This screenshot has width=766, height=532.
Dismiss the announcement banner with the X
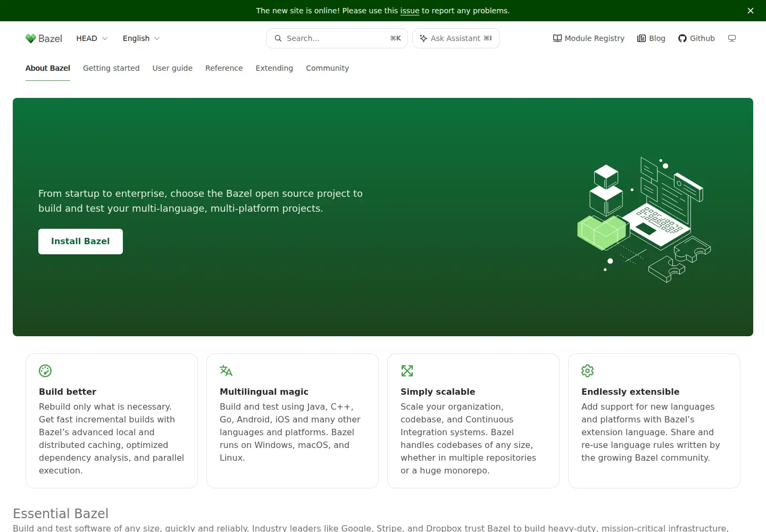coord(751,11)
